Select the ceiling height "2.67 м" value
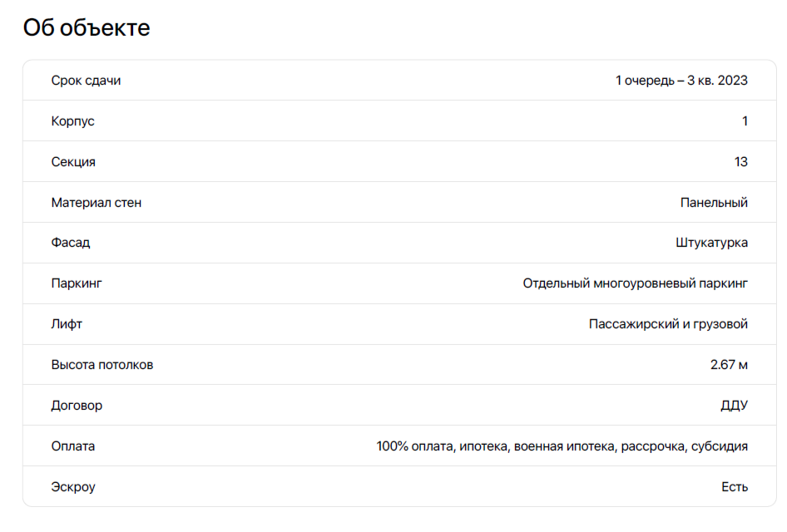This screenshot has width=787, height=532. click(x=729, y=365)
